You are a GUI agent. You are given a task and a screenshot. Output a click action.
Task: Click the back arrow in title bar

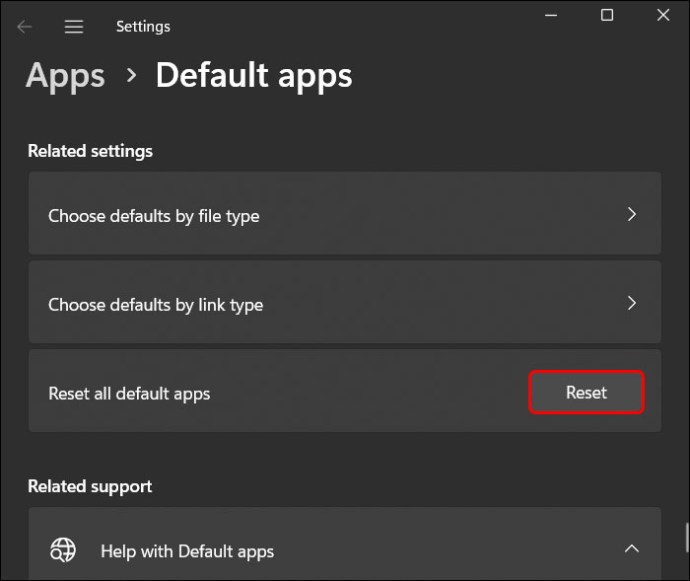coord(25,27)
